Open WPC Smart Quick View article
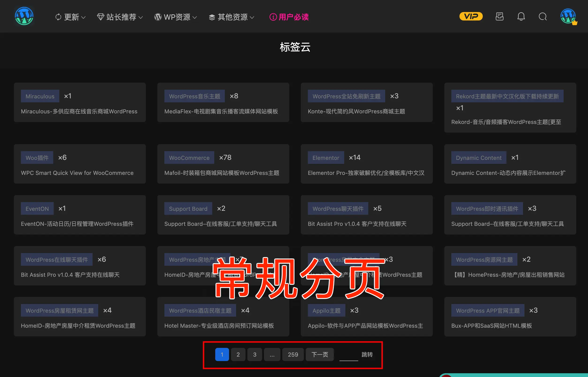The width and height of the screenshot is (588, 377). [x=77, y=173]
